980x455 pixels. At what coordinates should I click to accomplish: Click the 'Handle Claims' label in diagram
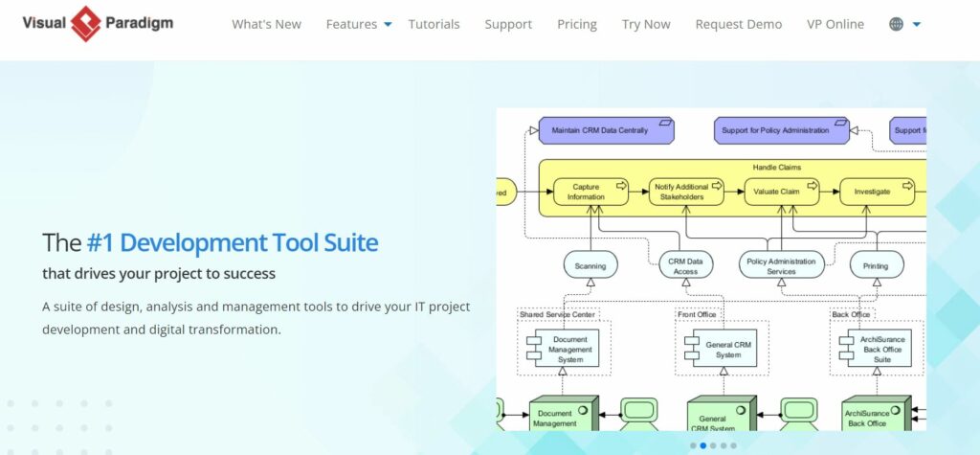[776, 167]
